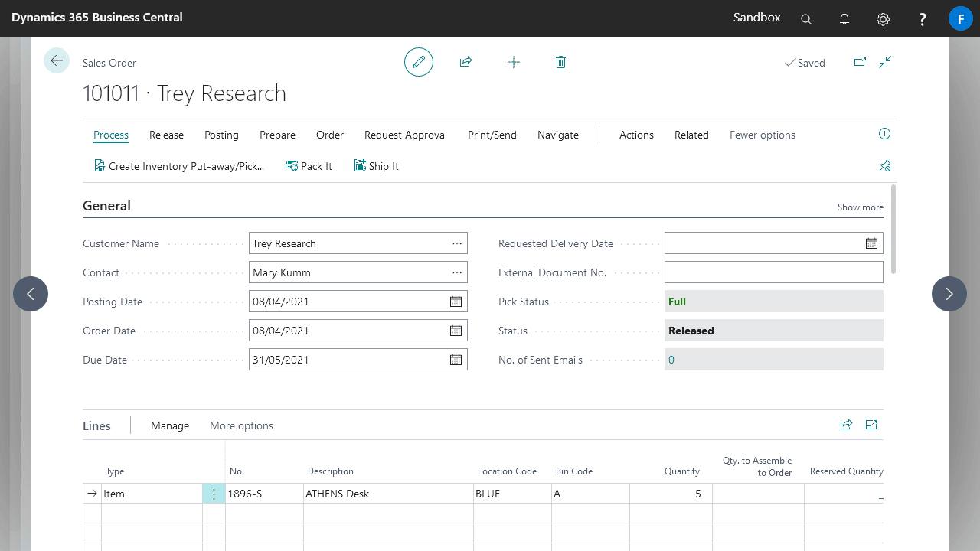This screenshot has height=551, width=980.
Task: Go back with the arrow button
Action: (57, 60)
